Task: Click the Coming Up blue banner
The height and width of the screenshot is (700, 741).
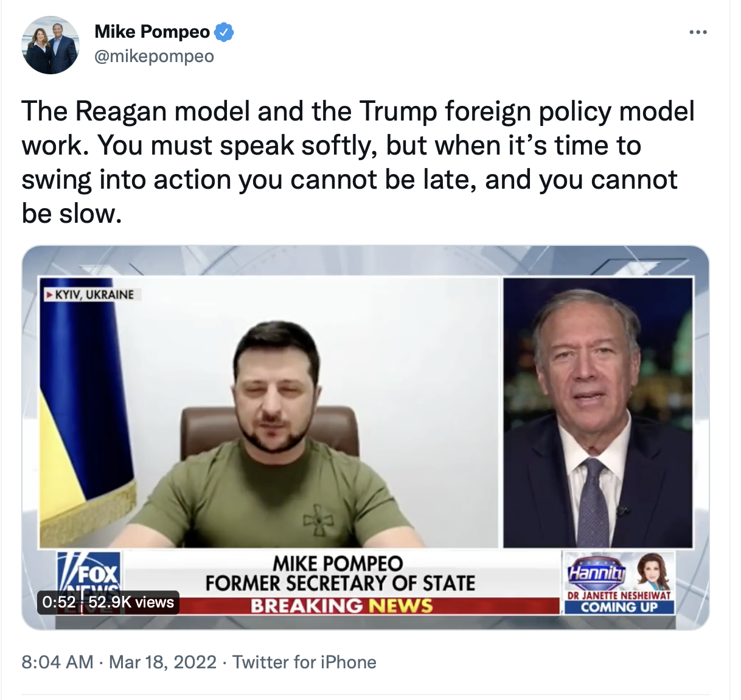Action: point(619,607)
